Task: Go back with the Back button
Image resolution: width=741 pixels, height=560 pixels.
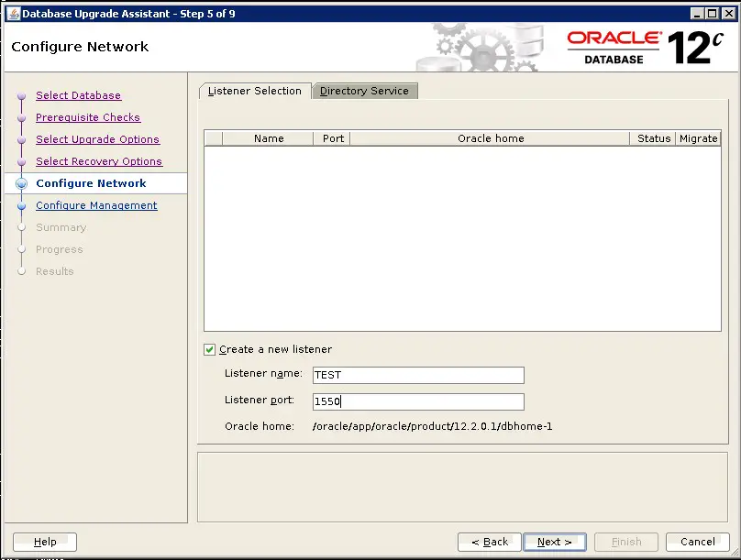Action: click(490, 542)
